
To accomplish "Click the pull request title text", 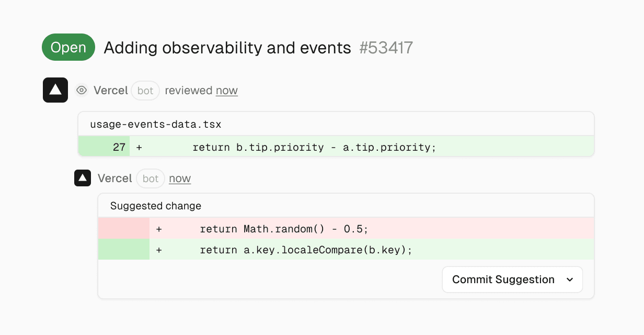I will pos(227,48).
